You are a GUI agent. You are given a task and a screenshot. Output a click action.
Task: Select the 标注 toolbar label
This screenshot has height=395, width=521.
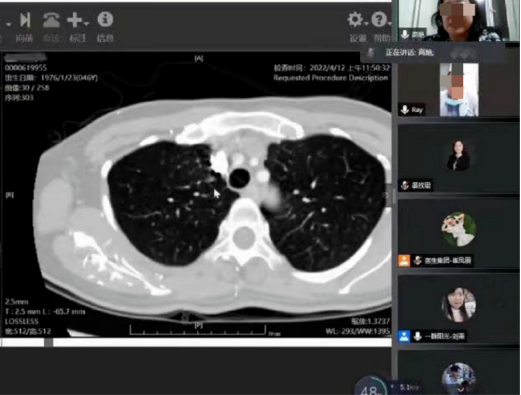pyautogui.click(x=78, y=38)
